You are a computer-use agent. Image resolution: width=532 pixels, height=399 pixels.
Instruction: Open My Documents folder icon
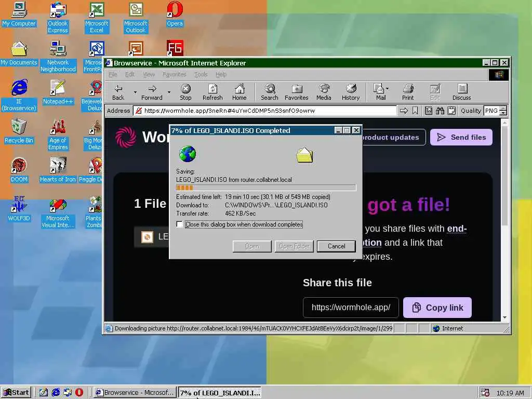pos(19,54)
